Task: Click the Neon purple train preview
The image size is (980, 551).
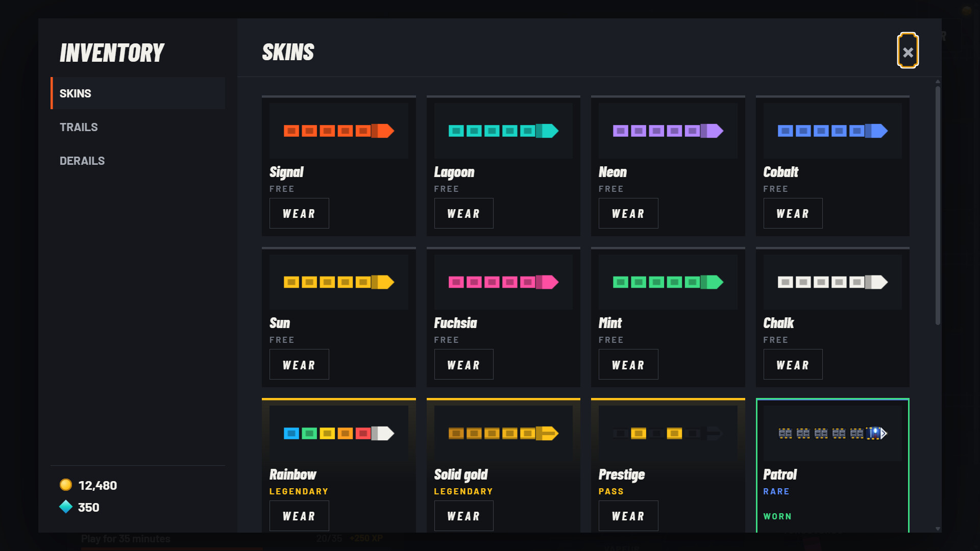Action: click(668, 131)
